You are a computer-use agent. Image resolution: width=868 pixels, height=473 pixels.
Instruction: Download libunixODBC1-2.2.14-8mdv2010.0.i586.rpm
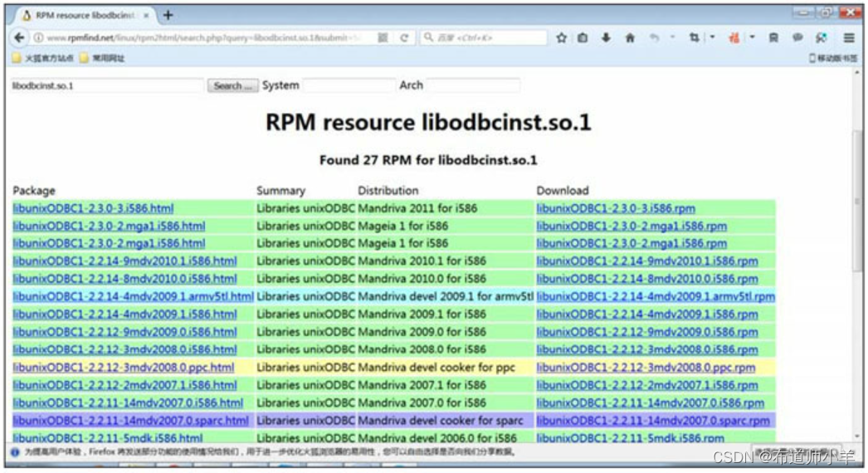(x=647, y=279)
